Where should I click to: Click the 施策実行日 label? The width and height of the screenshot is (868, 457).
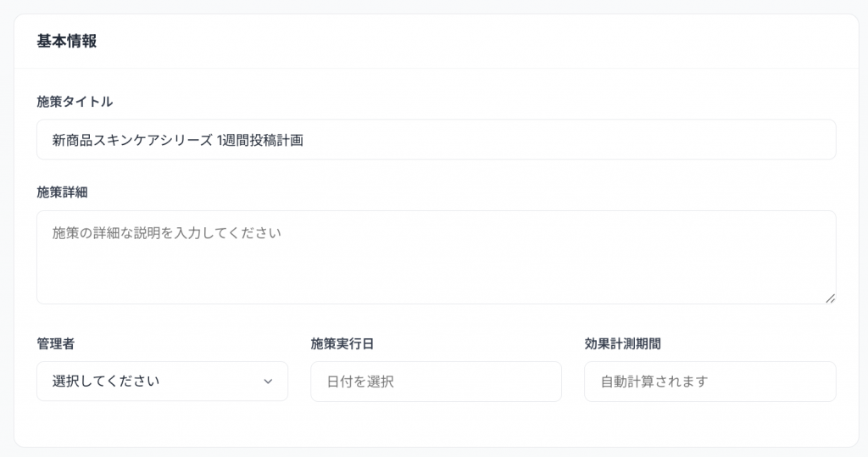(x=342, y=343)
